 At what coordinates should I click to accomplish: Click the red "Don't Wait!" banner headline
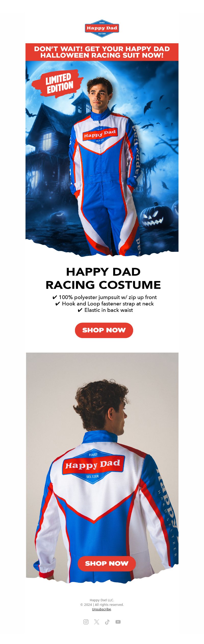(102, 52)
